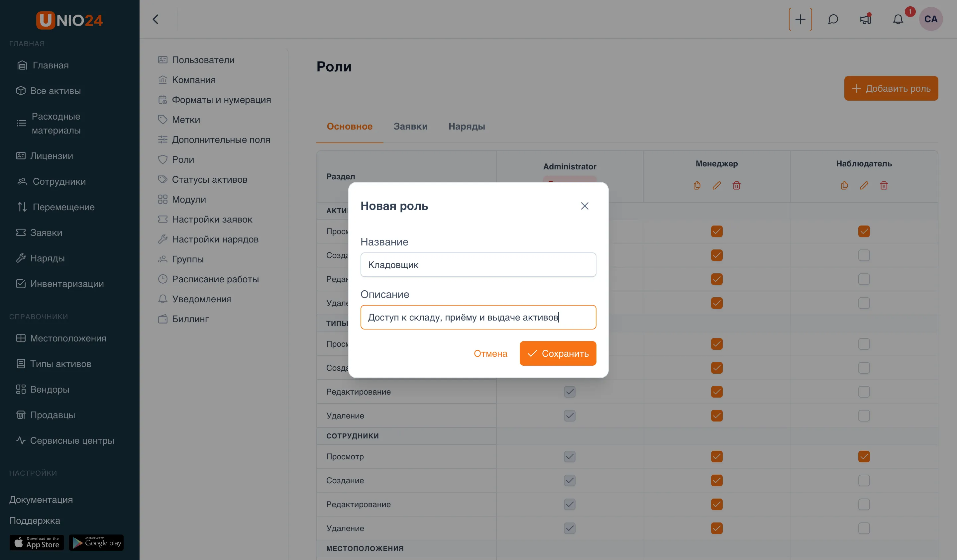Image resolution: width=957 pixels, height=560 pixels.
Task: Click the pencil edit icon under Менеджер
Action: coord(717,185)
